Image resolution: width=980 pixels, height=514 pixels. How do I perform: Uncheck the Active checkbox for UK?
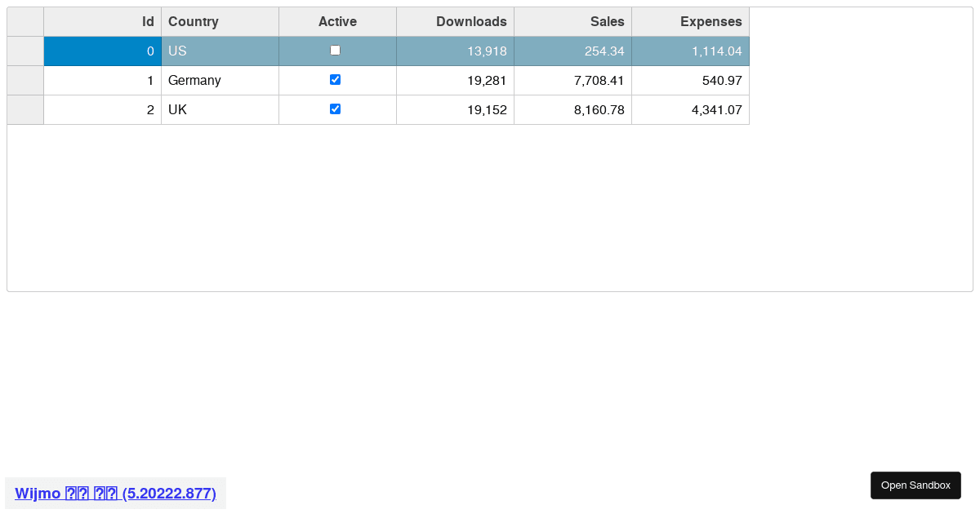tap(335, 109)
